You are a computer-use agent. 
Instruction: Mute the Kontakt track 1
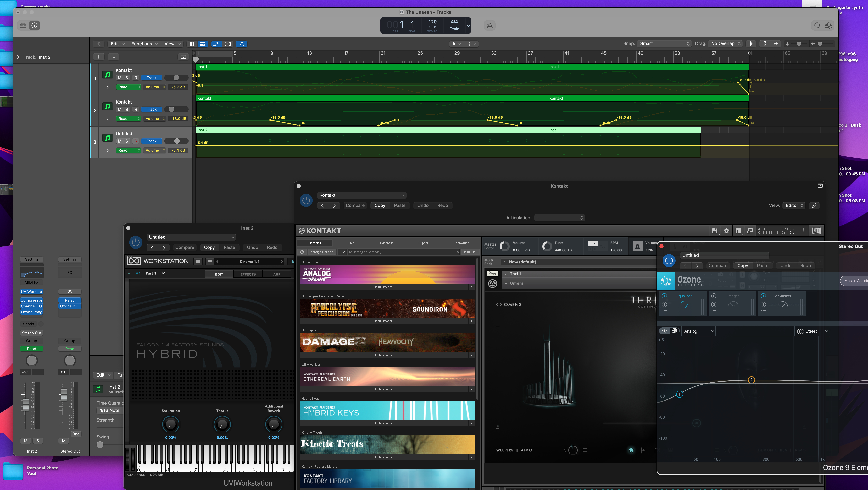119,78
